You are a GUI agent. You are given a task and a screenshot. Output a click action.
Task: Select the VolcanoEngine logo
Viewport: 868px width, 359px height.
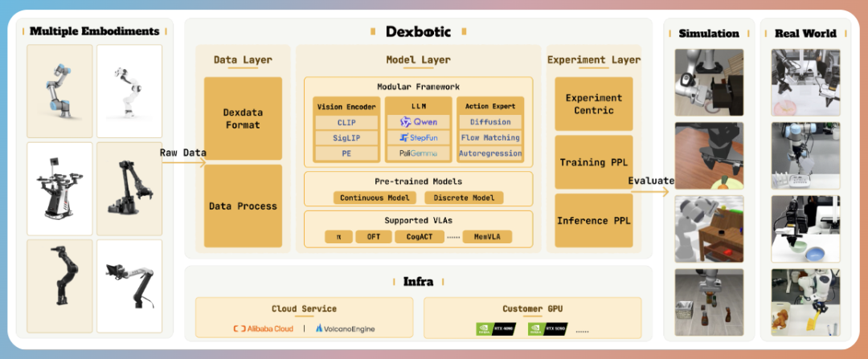pyautogui.click(x=345, y=328)
